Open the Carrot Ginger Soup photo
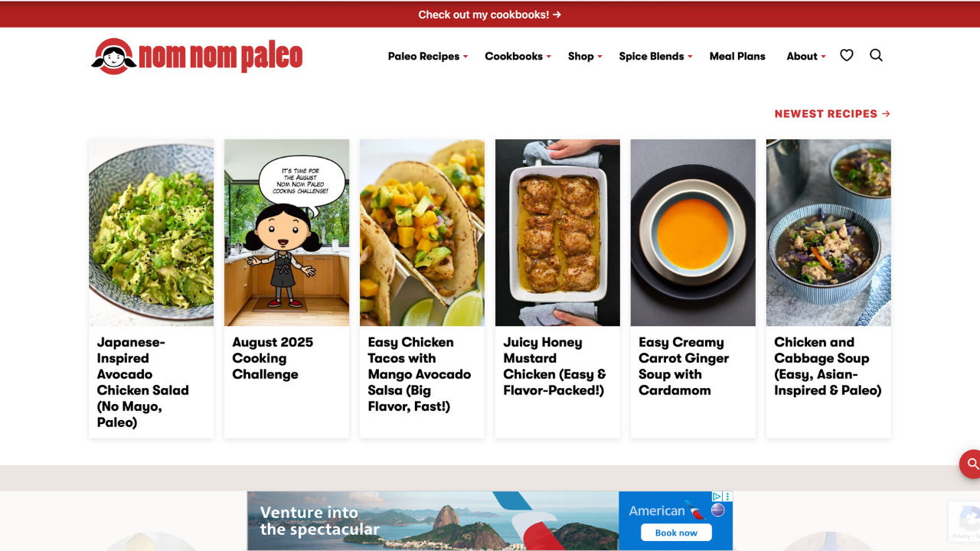980x551 pixels. (x=693, y=233)
